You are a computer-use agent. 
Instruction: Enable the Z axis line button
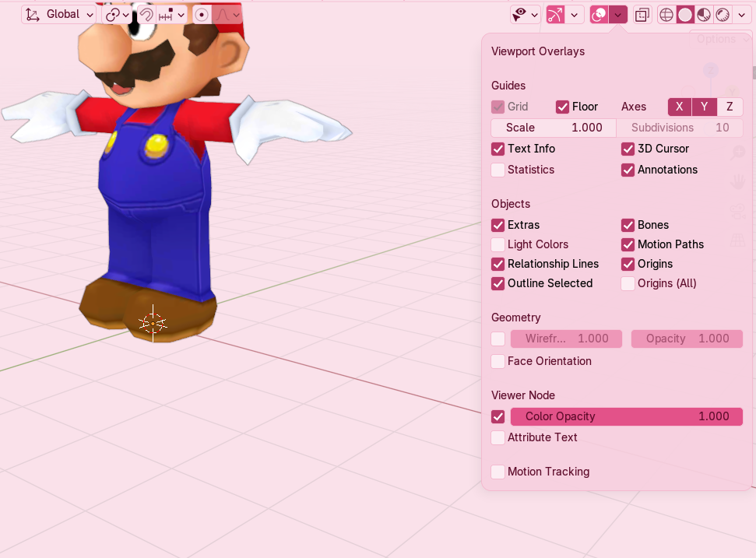pos(730,107)
